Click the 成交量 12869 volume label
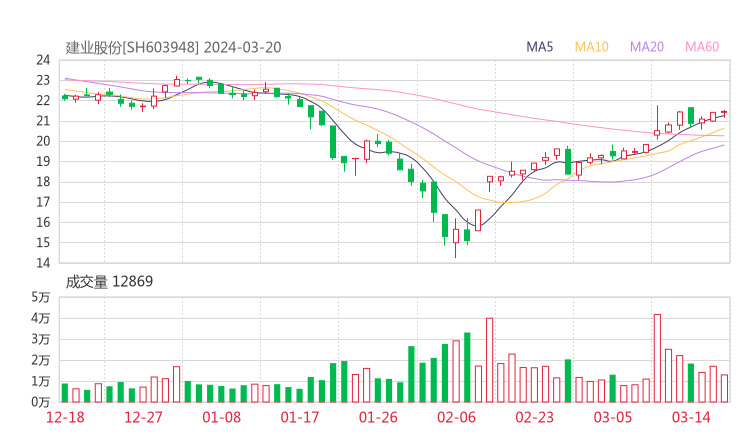Screen dimensions: 740x440 click(x=109, y=281)
